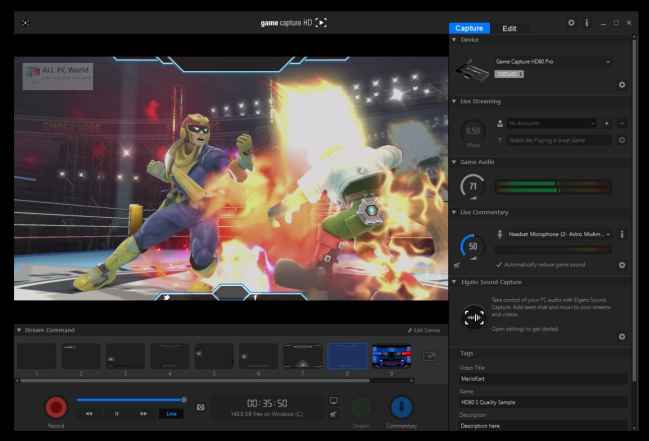Click the fast-forward playback button

(143, 413)
